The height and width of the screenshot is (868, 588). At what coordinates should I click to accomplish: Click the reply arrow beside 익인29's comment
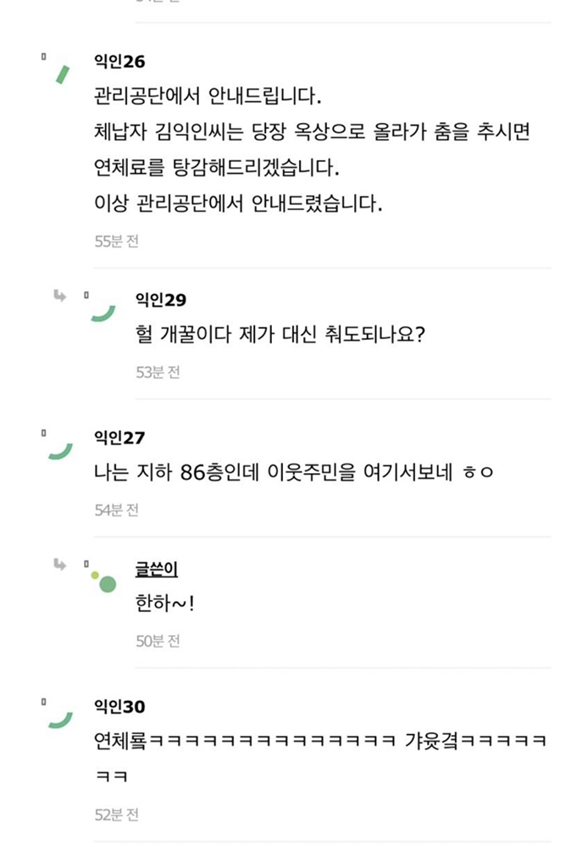pyautogui.click(x=60, y=295)
